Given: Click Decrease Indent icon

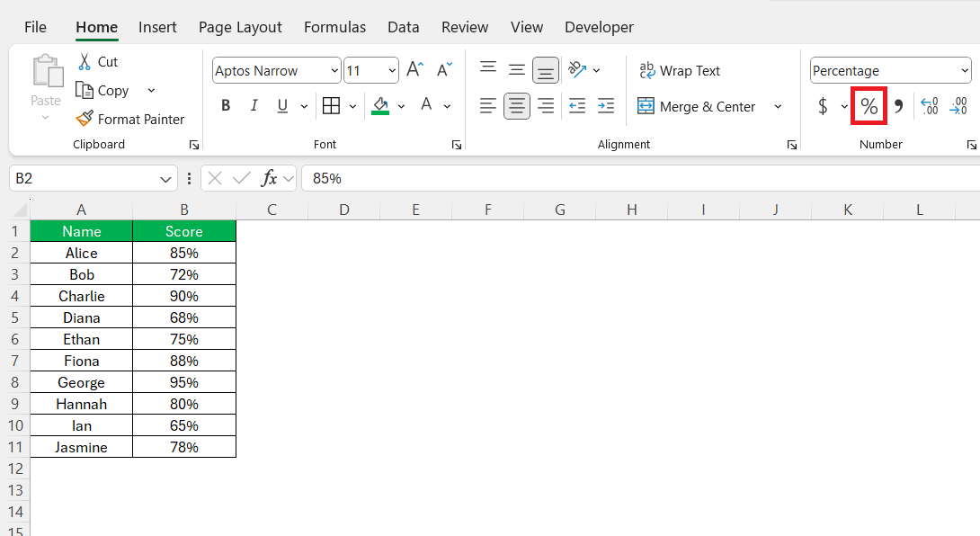Looking at the screenshot, I should coord(577,106).
